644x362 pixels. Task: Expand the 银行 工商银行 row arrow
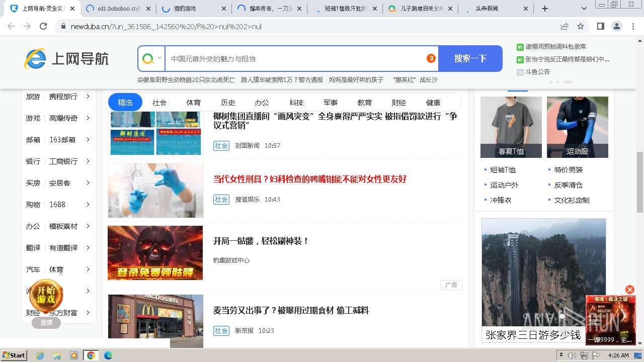[88, 161]
